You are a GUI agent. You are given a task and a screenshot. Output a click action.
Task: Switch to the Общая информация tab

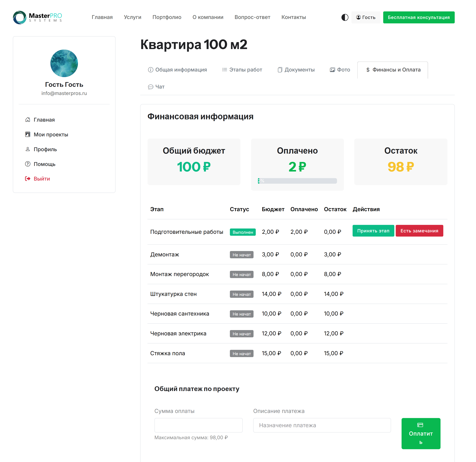pyautogui.click(x=177, y=70)
